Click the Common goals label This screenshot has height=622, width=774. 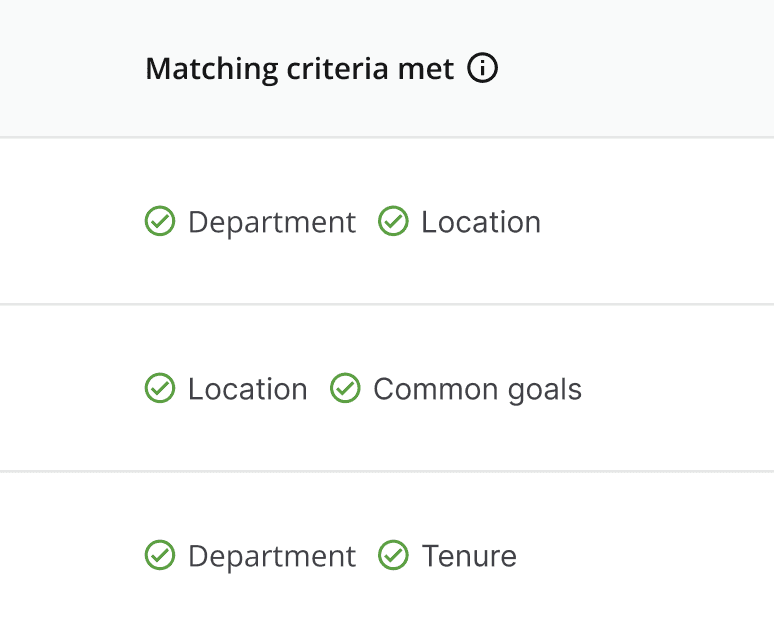477,389
